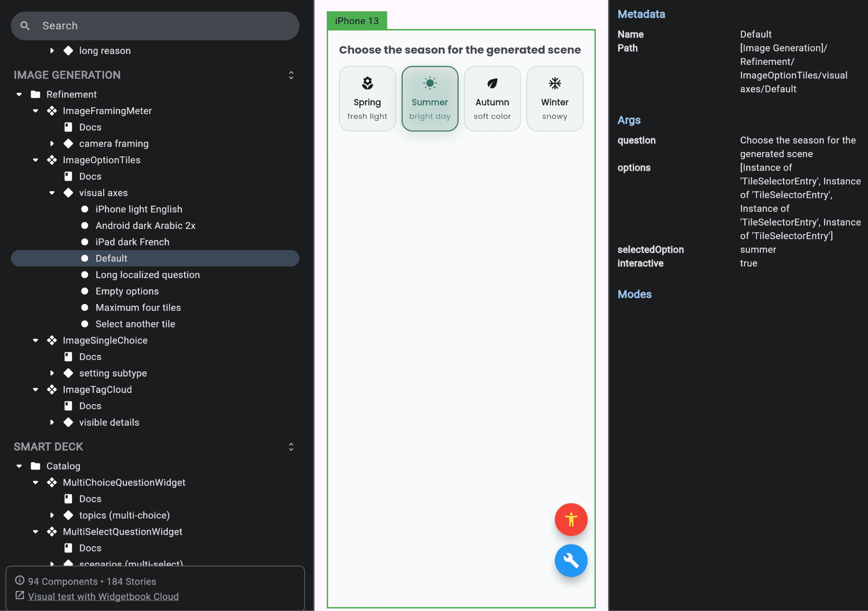Expand the visible details use case
Image resolution: width=868 pixels, height=611 pixels.
[52, 422]
